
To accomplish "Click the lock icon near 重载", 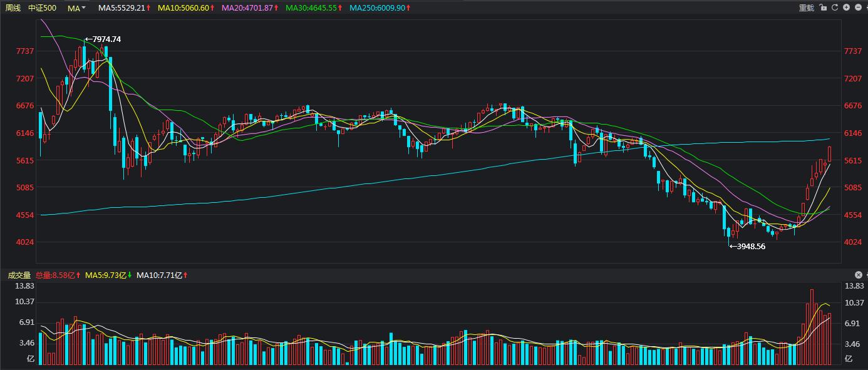I will [822, 8].
